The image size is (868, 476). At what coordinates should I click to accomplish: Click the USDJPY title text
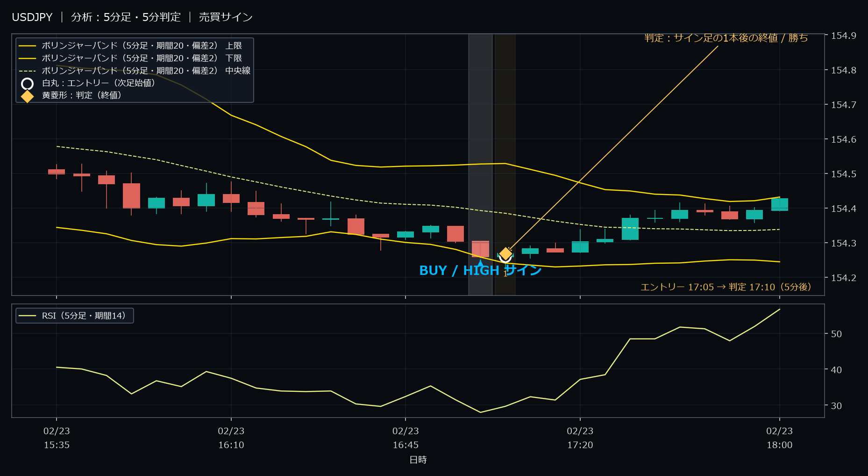pos(32,17)
